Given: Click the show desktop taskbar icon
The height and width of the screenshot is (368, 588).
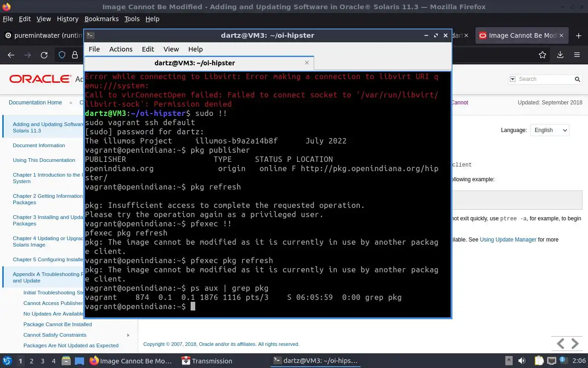Looking at the screenshot, I should pos(79,361).
